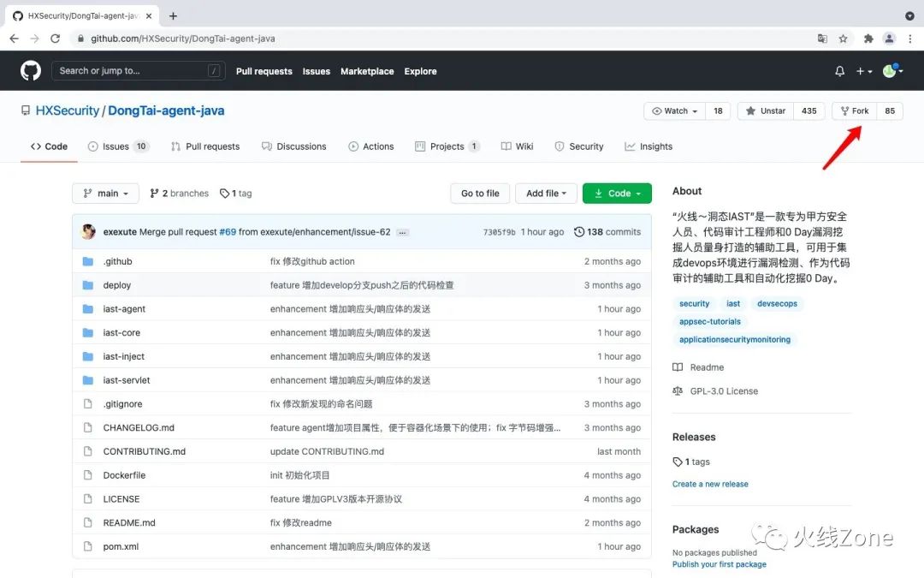Fork the repository
Image resolution: width=924 pixels, height=578 pixels.
coord(855,110)
